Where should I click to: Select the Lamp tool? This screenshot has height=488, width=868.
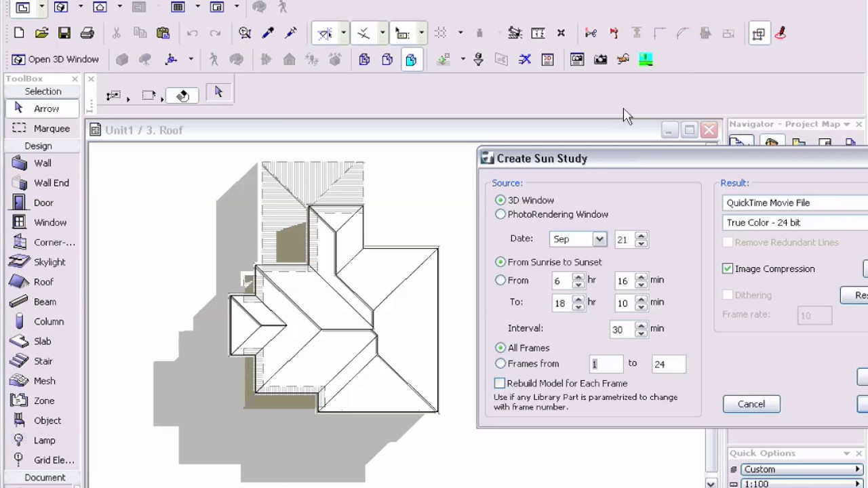42,441
